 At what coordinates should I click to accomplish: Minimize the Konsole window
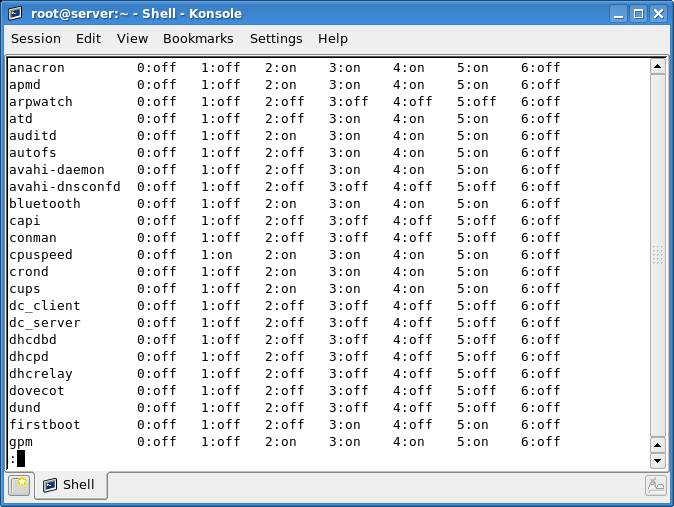coord(619,14)
